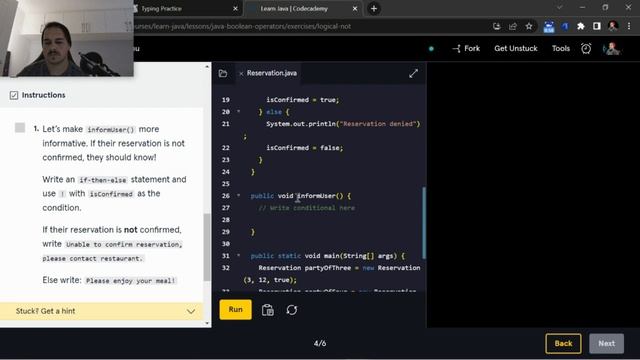Viewport: 640px width, 360px height.
Task: Open the Chrome three-dot menu
Action: coord(629,27)
